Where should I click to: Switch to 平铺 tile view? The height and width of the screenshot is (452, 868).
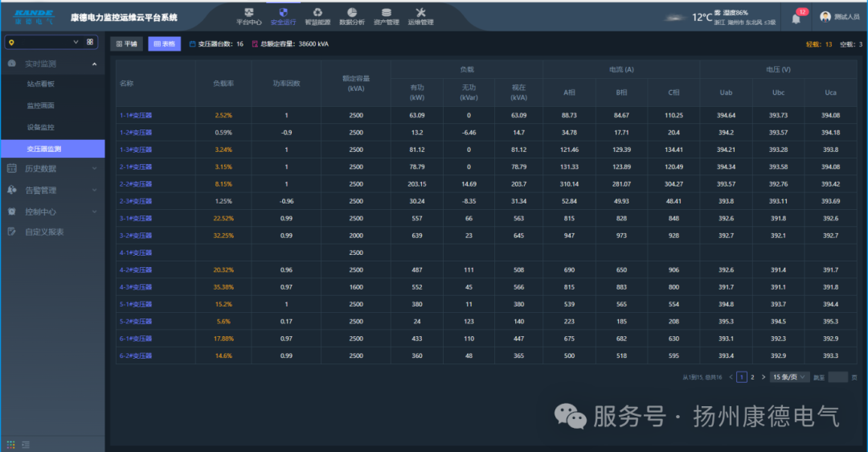(126, 44)
